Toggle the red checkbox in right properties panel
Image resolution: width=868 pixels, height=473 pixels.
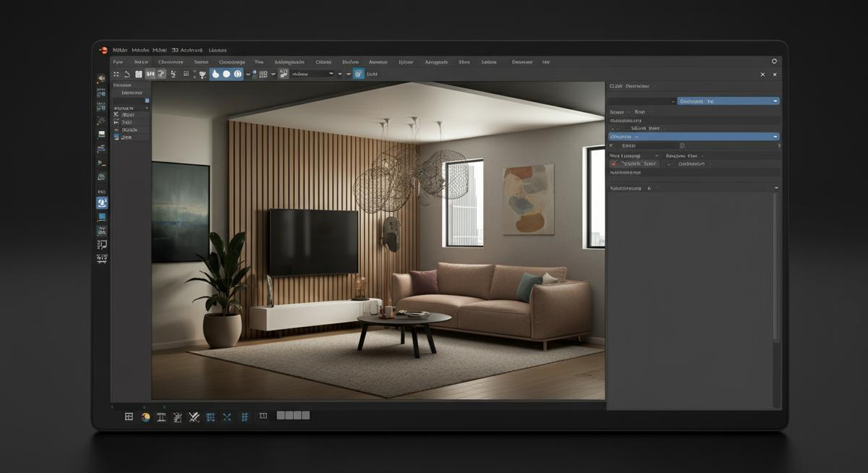(x=613, y=164)
